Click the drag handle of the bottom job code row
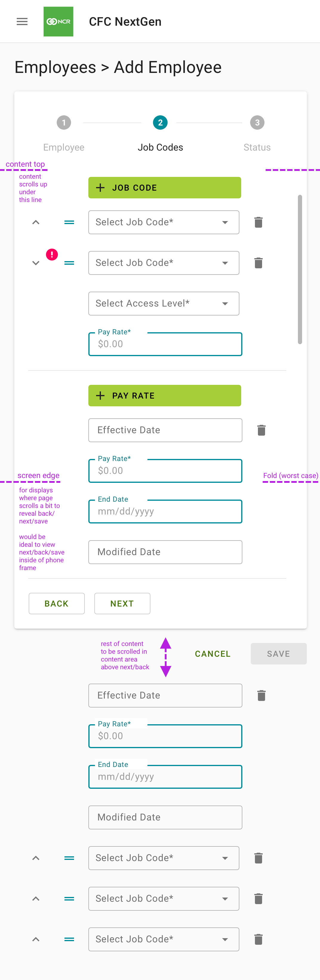The width and height of the screenshot is (320, 980). (69, 939)
